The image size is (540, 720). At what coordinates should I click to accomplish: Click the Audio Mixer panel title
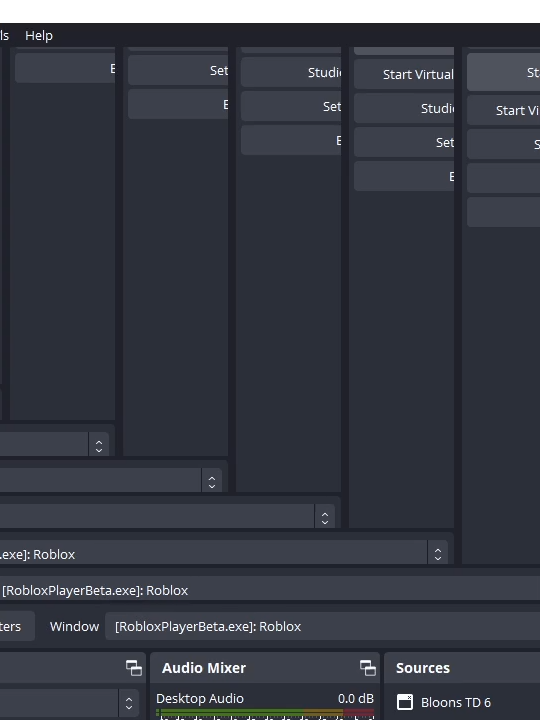tap(204, 668)
